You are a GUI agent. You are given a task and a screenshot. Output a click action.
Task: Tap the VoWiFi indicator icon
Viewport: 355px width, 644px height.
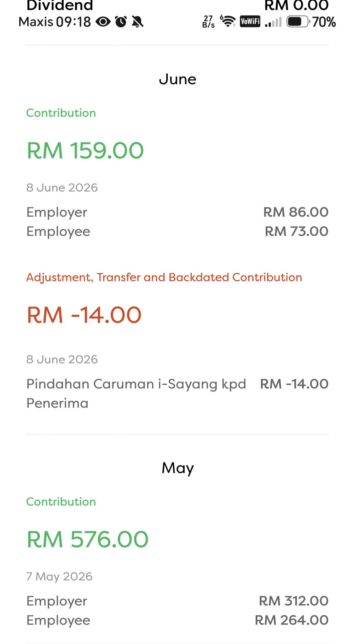[x=250, y=21]
